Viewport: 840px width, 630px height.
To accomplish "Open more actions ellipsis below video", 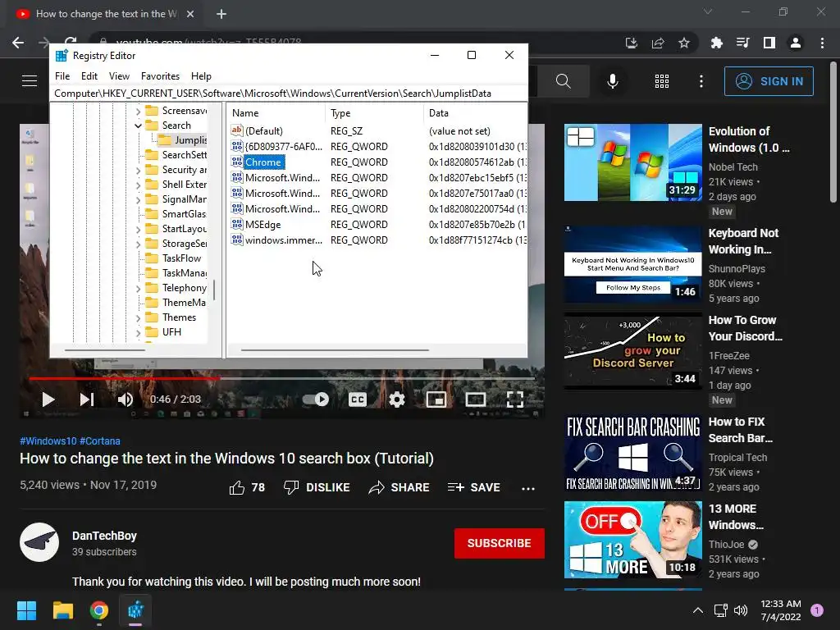I will 528,489.
